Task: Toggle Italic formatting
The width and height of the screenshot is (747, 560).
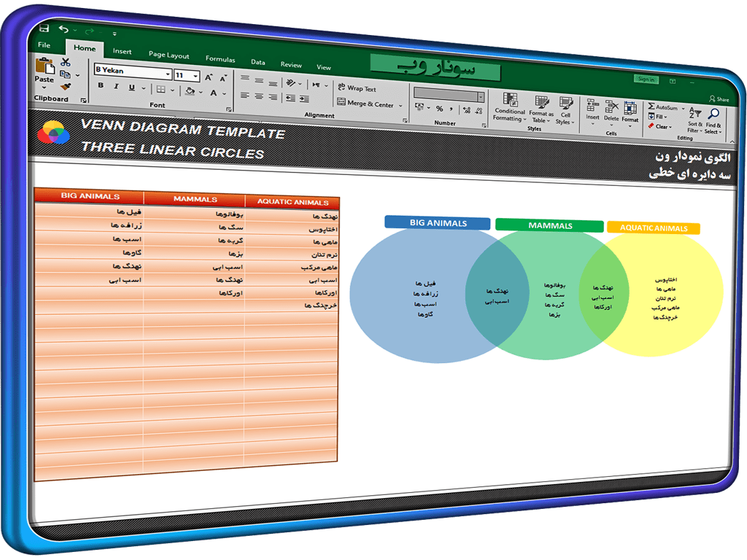Action: pos(116,86)
